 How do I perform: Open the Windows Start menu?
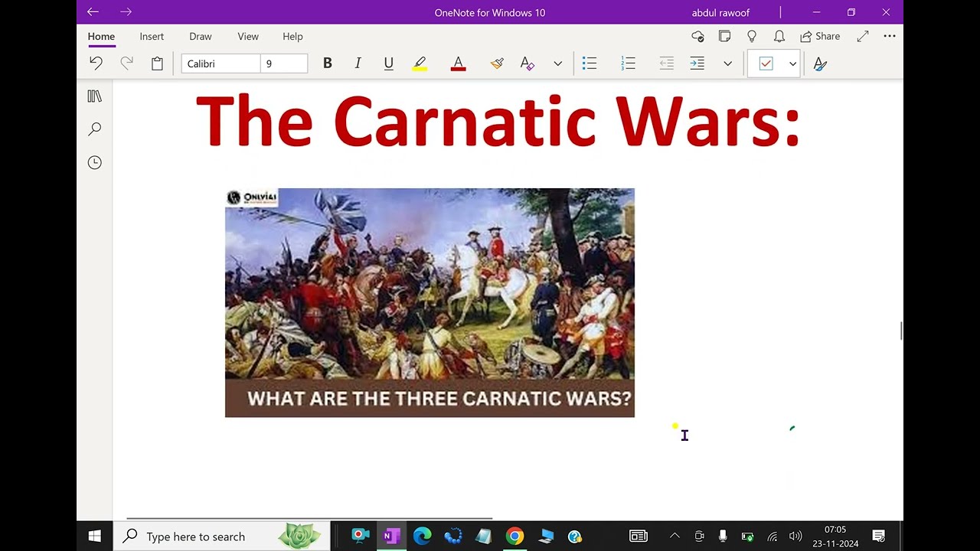point(95,536)
